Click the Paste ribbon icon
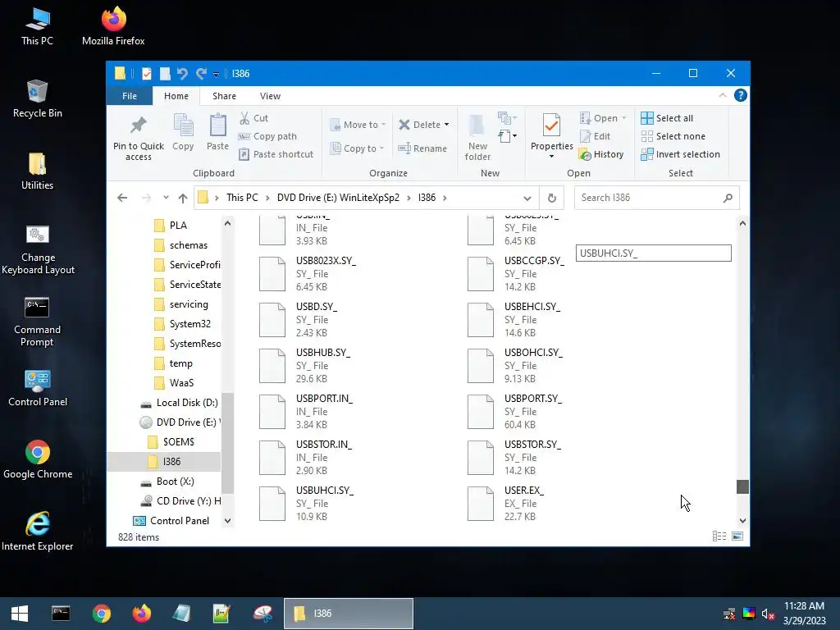The height and width of the screenshot is (630, 840). coord(217,126)
